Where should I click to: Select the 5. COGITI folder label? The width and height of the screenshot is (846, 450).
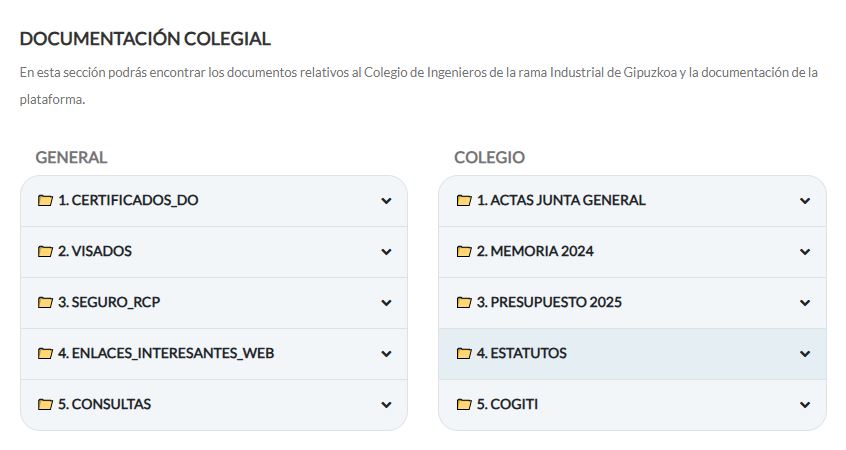point(507,404)
